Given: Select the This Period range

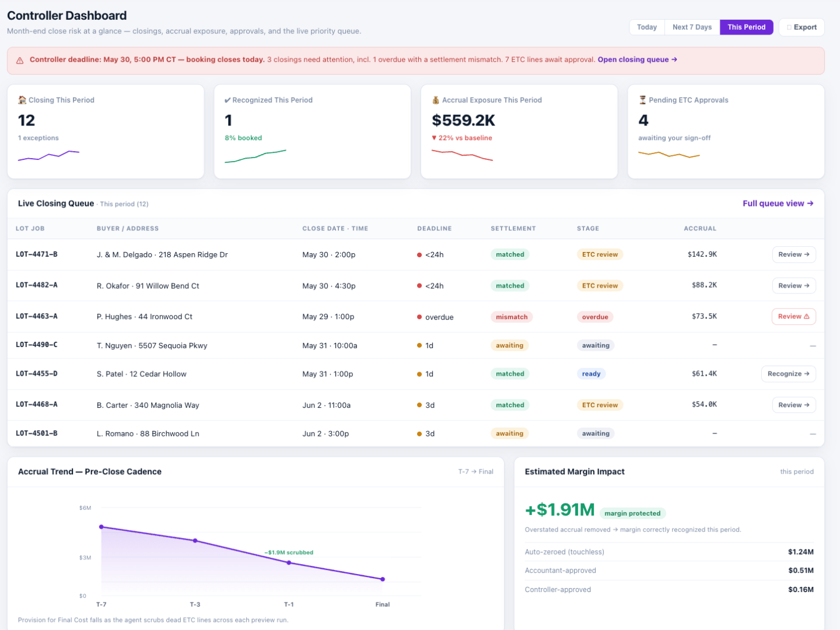Looking at the screenshot, I should point(747,27).
